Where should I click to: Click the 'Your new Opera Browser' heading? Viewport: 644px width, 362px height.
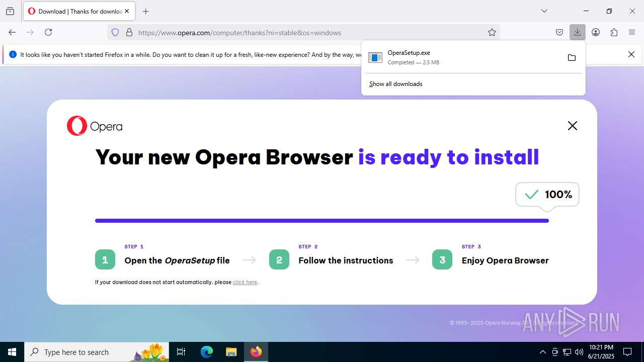click(x=224, y=157)
